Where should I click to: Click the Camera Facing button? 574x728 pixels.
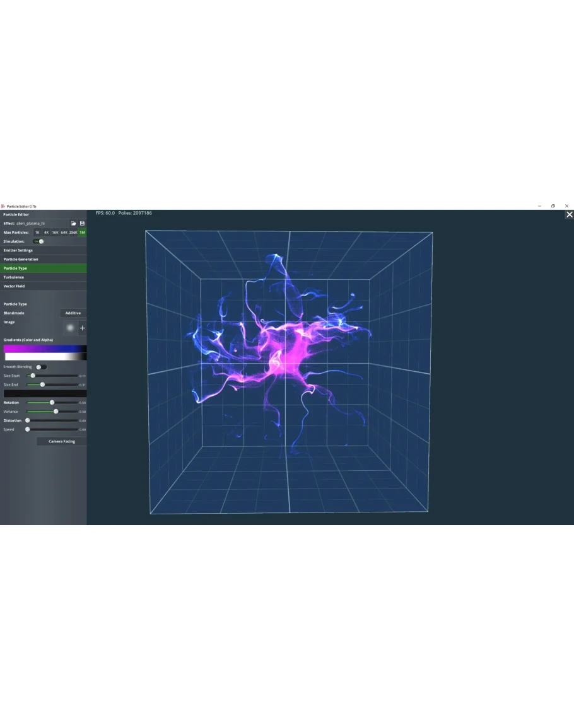(62, 441)
